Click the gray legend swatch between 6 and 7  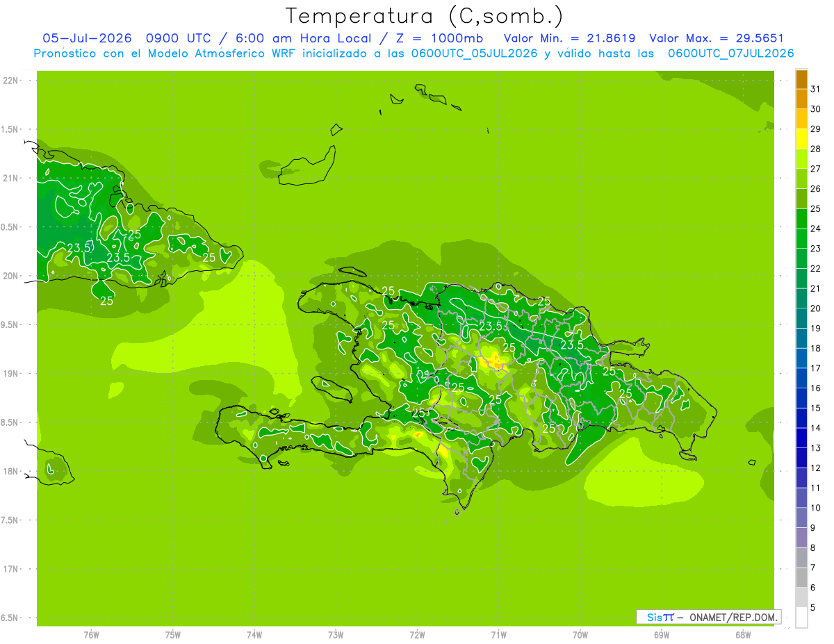point(801,578)
